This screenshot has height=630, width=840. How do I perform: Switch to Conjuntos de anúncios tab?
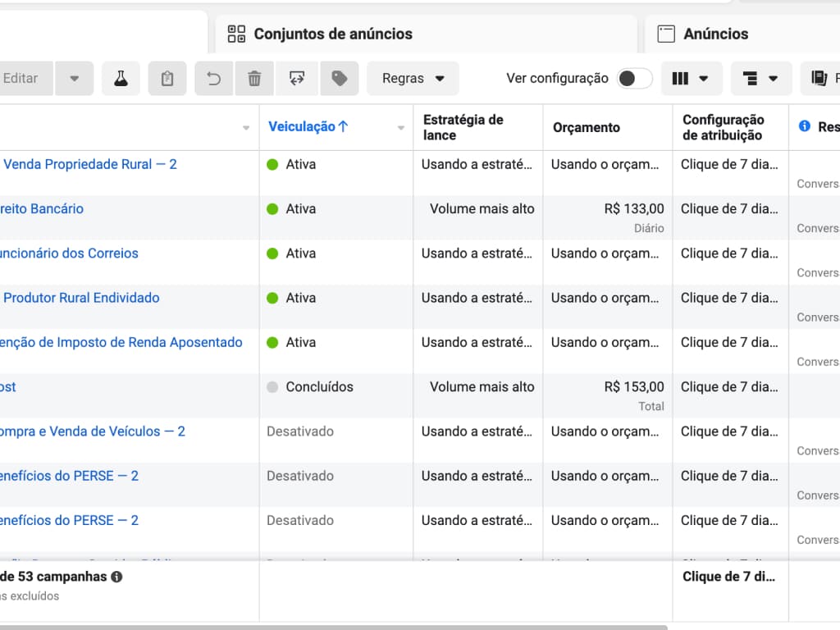point(427,34)
